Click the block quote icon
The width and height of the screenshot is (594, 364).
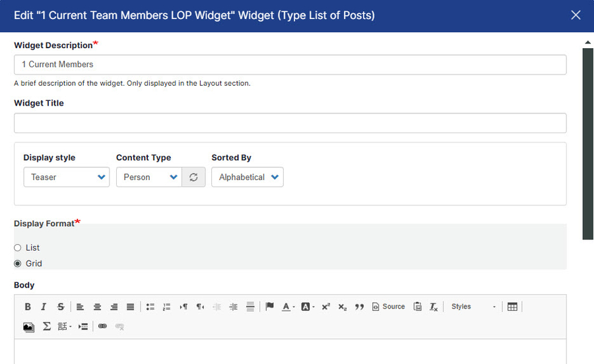(359, 307)
